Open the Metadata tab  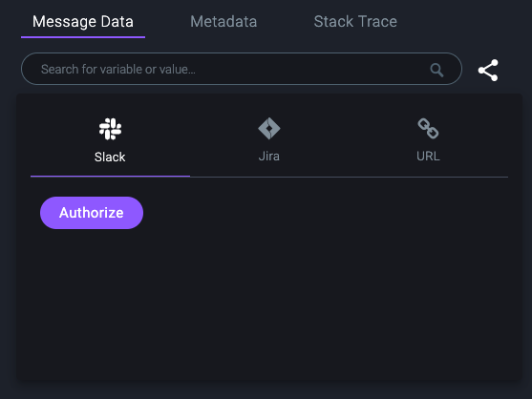point(223,22)
